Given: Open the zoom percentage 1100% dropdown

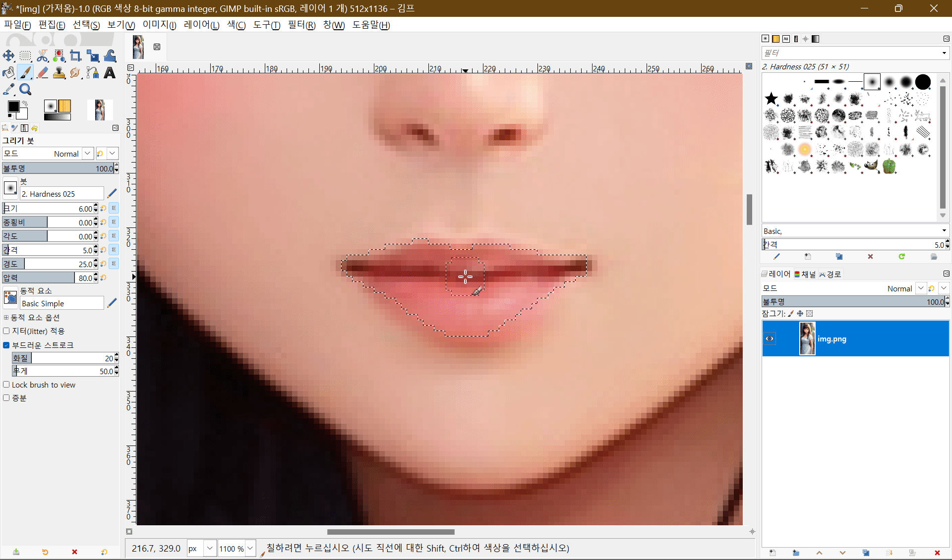Looking at the screenshot, I should click(x=250, y=548).
